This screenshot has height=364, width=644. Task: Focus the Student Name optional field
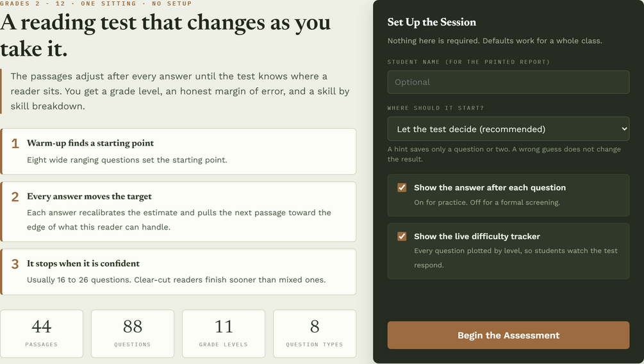pyautogui.click(x=508, y=82)
